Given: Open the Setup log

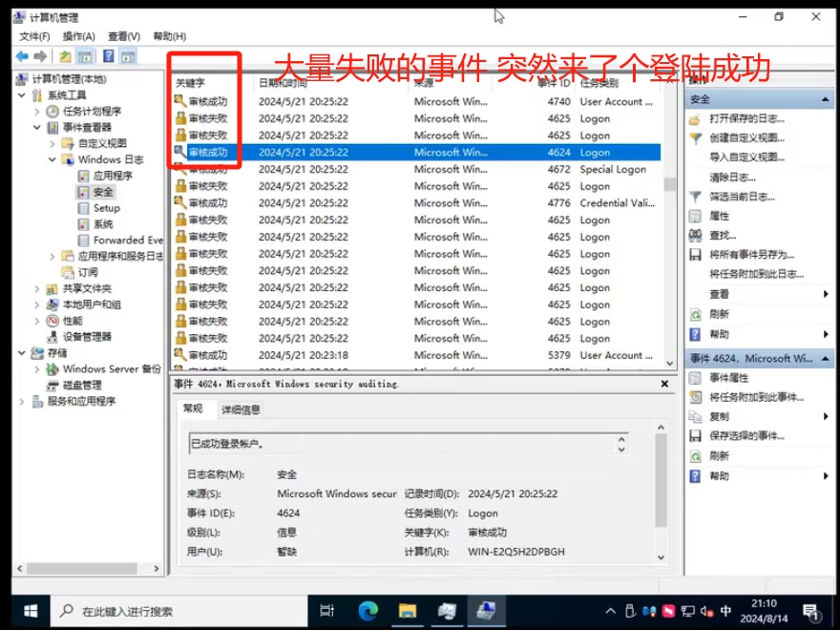Looking at the screenshot, I should coord(107,208).
